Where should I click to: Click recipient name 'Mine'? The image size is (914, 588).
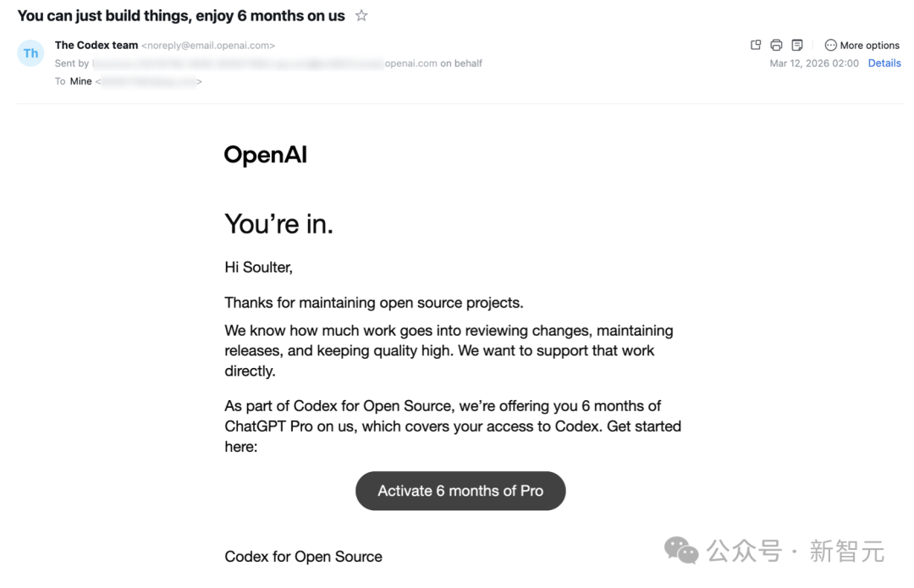pyautogui.click(x=81, y=81)
